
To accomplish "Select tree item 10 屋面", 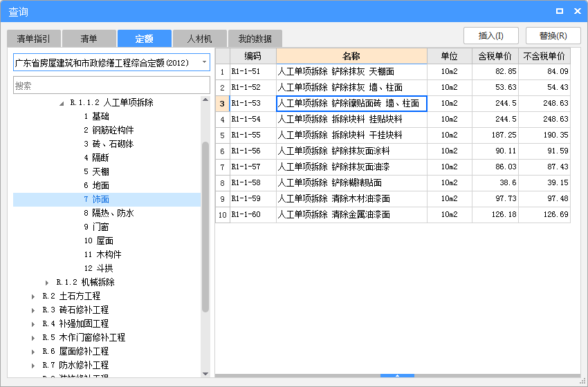I will (99, 240).
